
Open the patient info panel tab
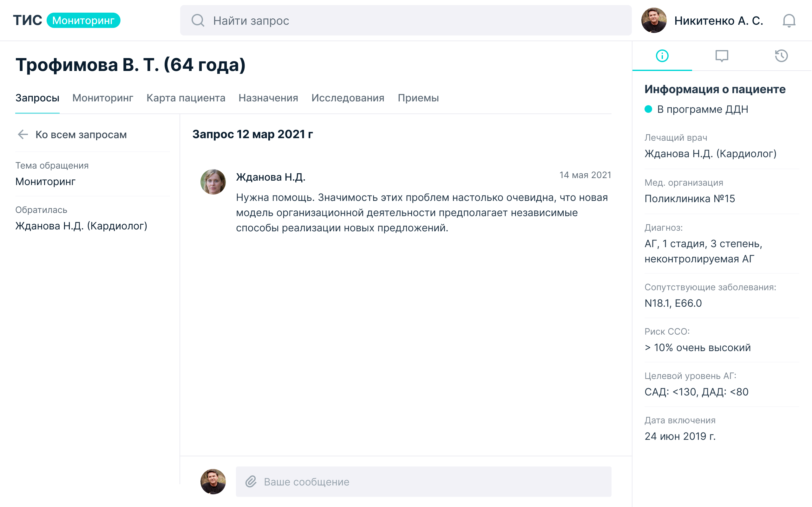click(x=662, y=56)
